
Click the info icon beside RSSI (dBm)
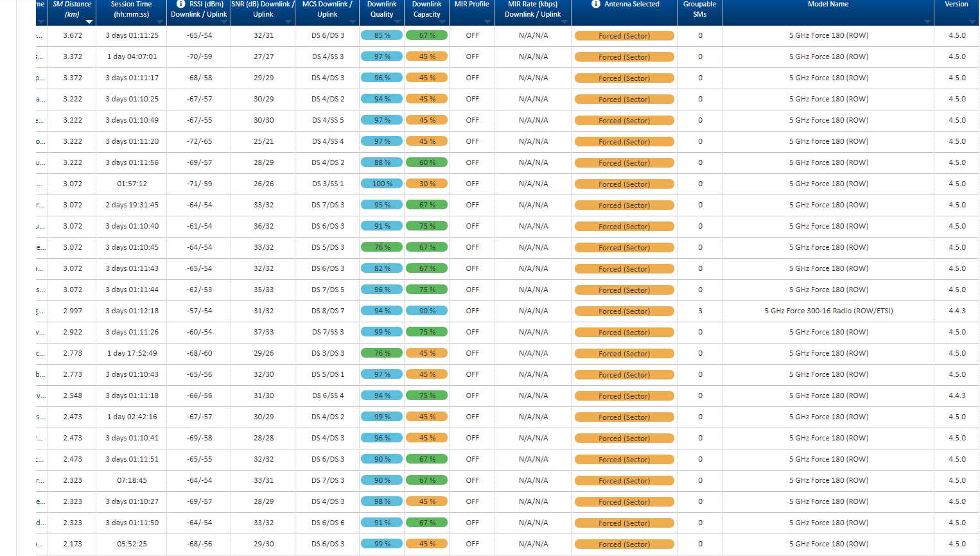click(x=180, y=4)
